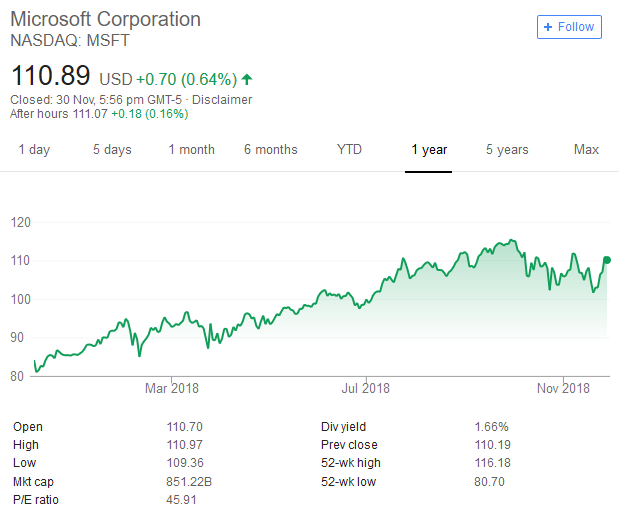Image resolution: width=619 pixels, height=522 pixels.
Task: Select the YTD range tab
Action: pyautogui.click(x=349, y=150)
